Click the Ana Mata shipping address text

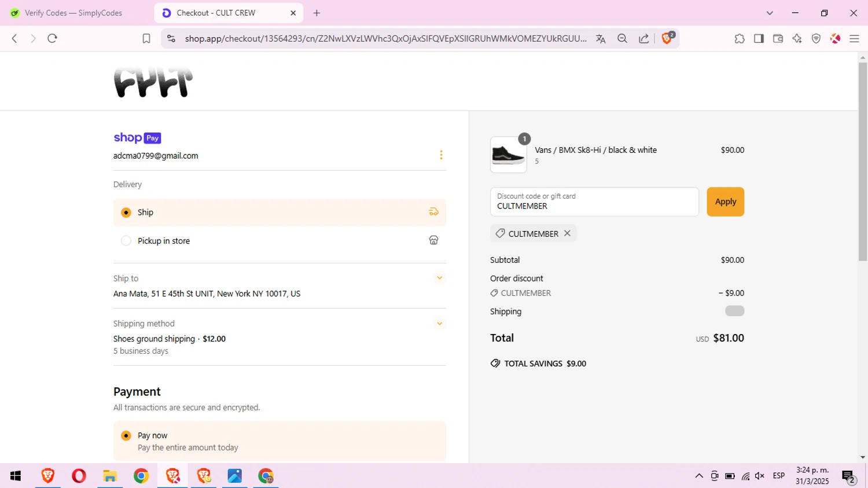(207, 293)
